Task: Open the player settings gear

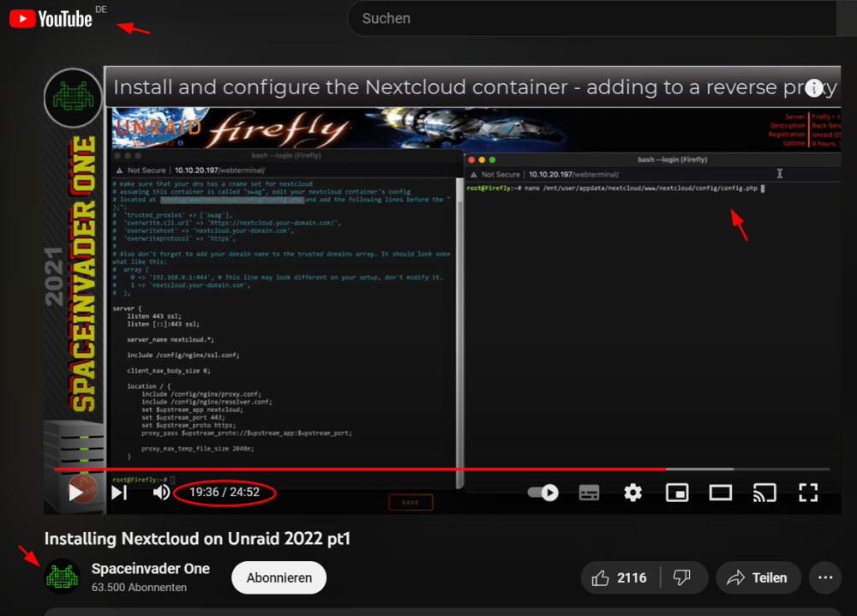Action: pyautogui.click(x=633, y=493)
